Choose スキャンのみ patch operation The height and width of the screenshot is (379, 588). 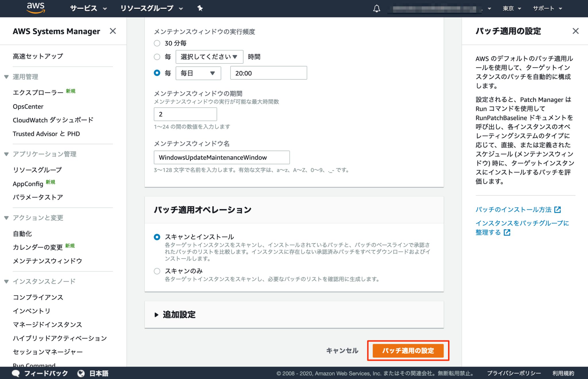point(157,271)
